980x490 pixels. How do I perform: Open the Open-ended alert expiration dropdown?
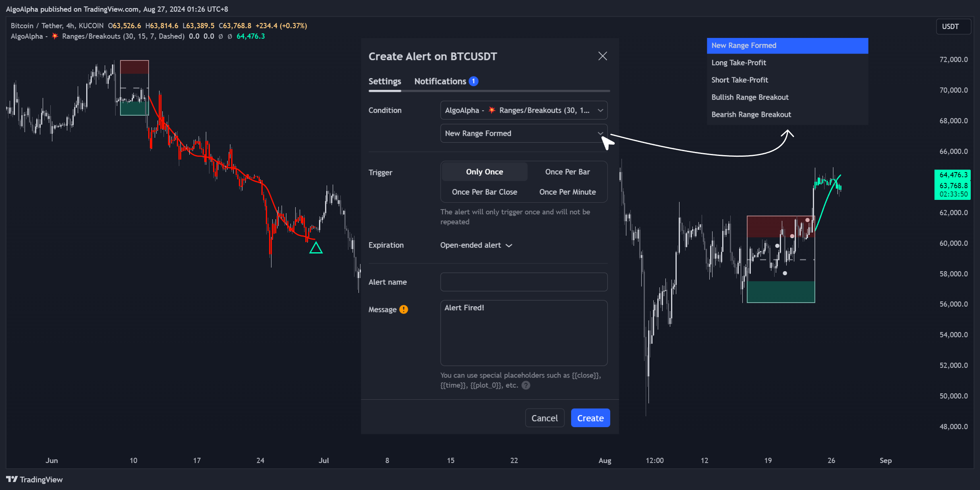(x=476, y=245)
